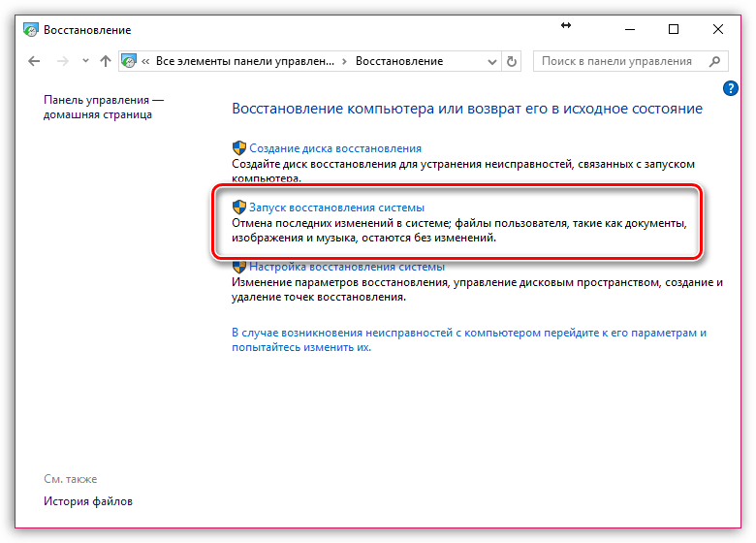Go up one level with the up arrow

[x=105, y=61]
